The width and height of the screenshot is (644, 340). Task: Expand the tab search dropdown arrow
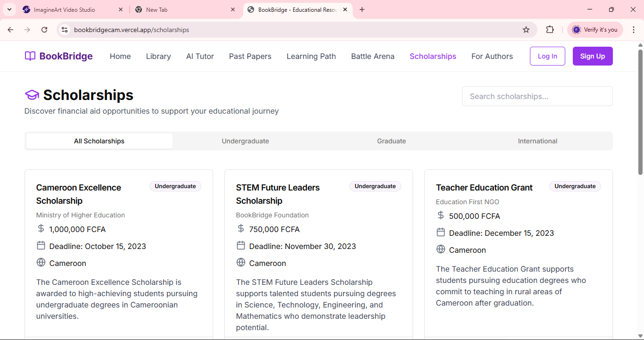[9, 9]
